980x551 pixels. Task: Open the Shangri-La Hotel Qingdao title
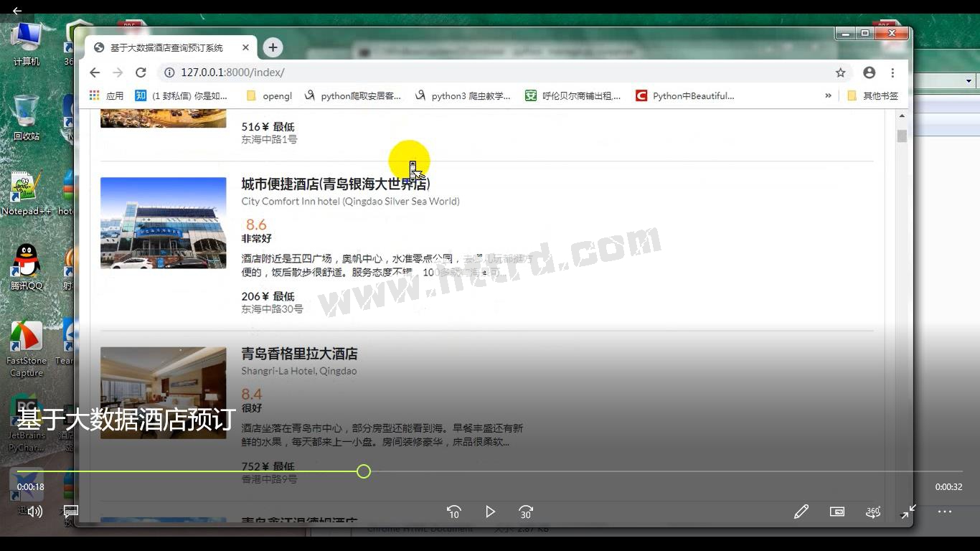[299, 354]
